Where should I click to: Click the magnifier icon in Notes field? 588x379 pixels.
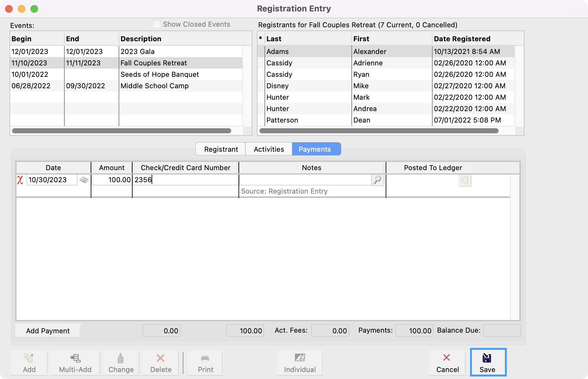click(377, 180)
